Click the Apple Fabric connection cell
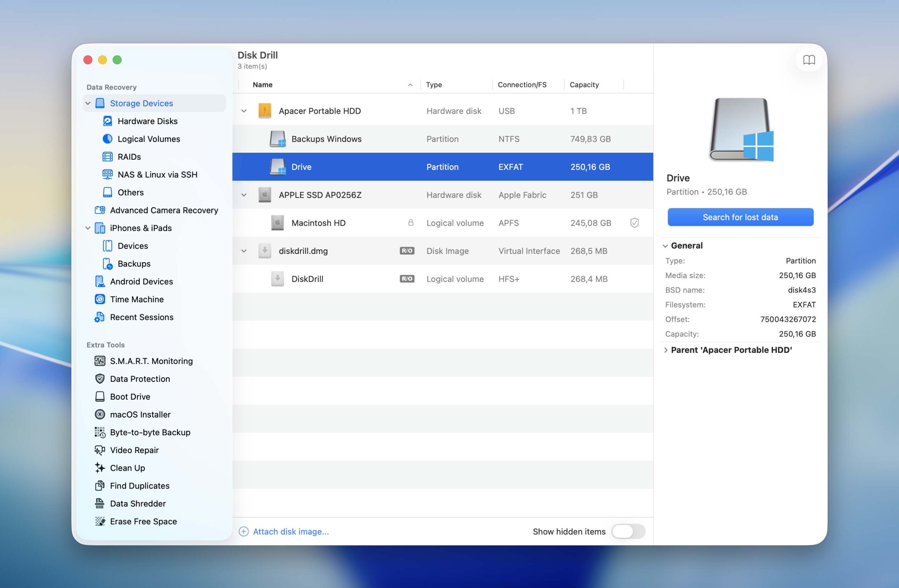The width and height of the screenshot is (899, 588). pyautogui.click(x=522, y=195)
